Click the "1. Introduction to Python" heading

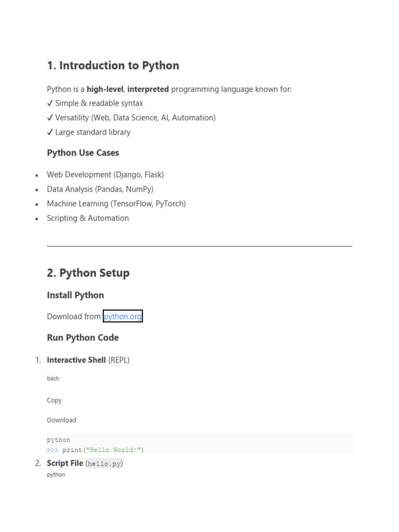pos(113,65)
